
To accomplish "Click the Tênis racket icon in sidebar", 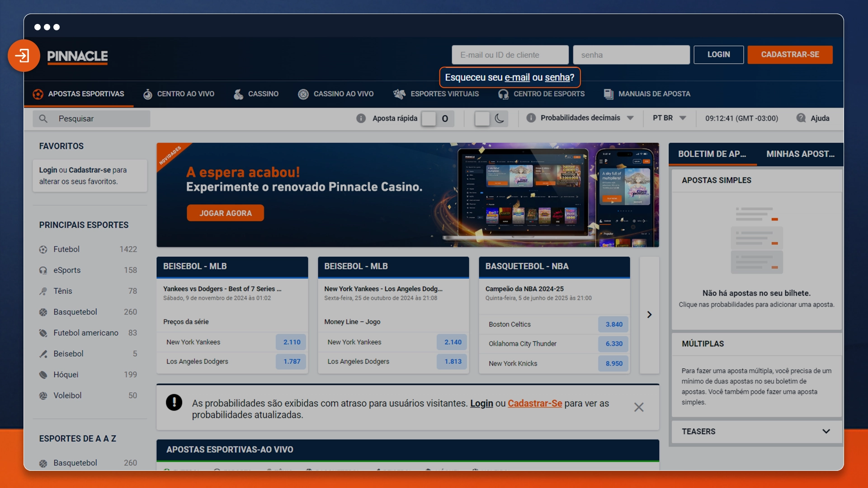I will pyautogui.click(x=43, y=291).
